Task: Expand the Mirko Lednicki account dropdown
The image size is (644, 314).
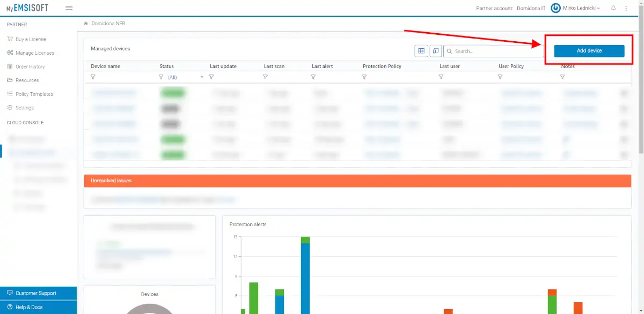Action: point(581,8)
